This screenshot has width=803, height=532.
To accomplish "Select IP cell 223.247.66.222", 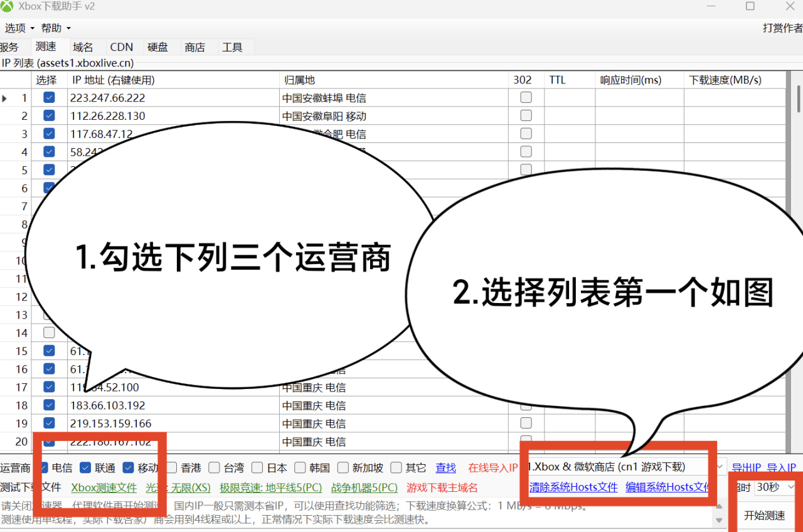I will point(173,98).
